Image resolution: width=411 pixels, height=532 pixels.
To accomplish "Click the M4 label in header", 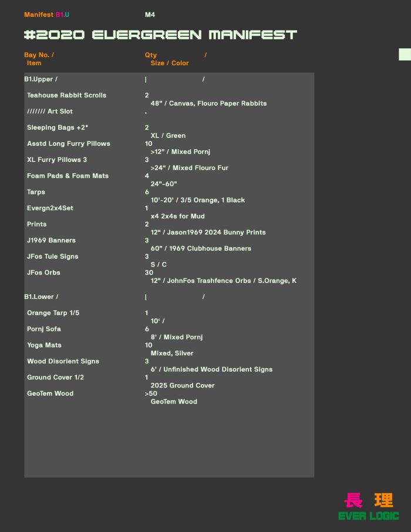I will point(150,15).
